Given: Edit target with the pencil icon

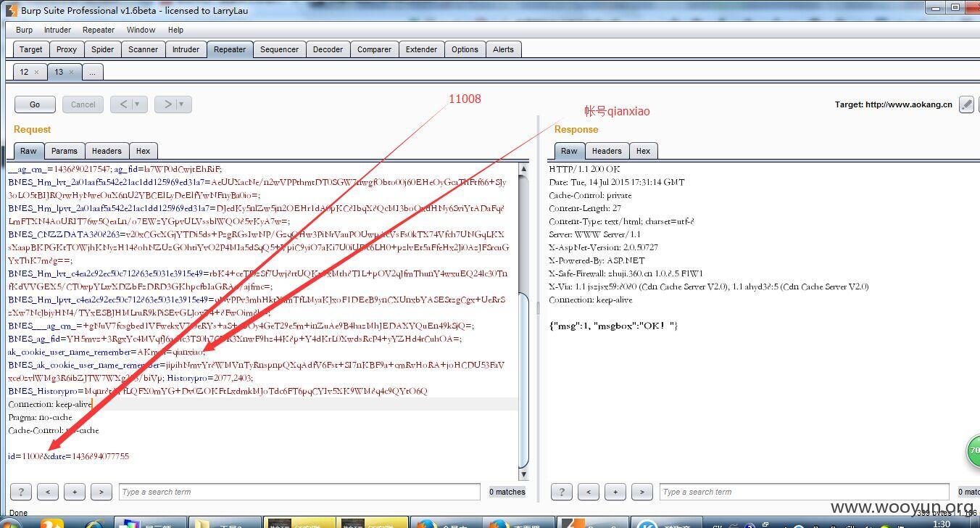Looking at the screenshot, I should (966, 104).
